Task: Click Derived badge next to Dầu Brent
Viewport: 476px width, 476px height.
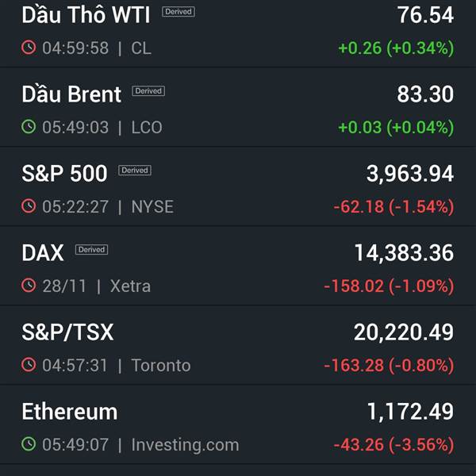Action: [x=148, y=90]
